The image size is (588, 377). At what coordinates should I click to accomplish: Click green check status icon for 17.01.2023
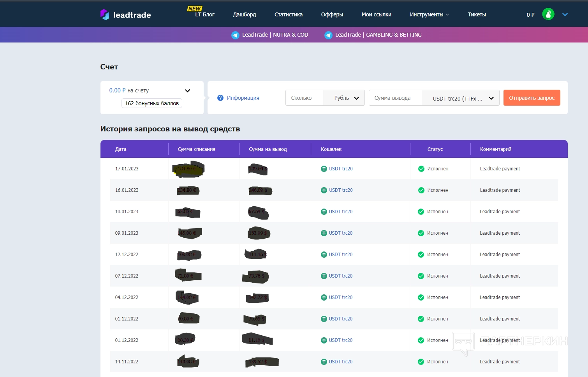(421, 169)
